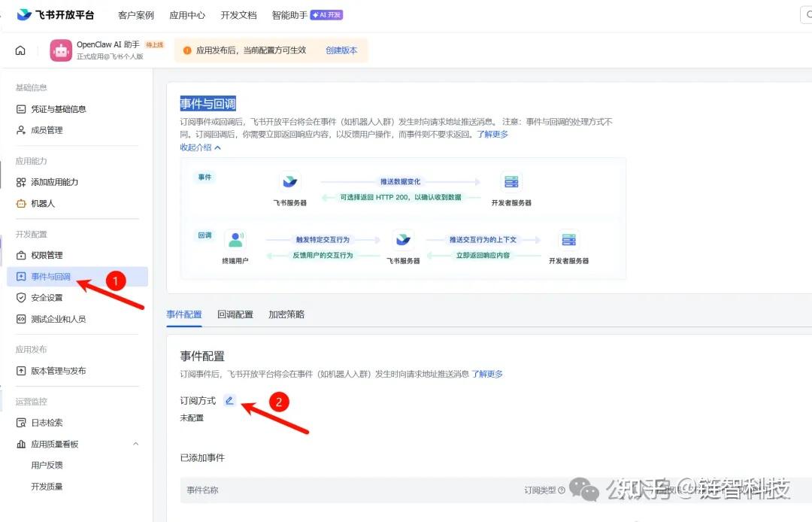
Task: Open 日志检索 in sidebar
Action: [x=77, y=423]
